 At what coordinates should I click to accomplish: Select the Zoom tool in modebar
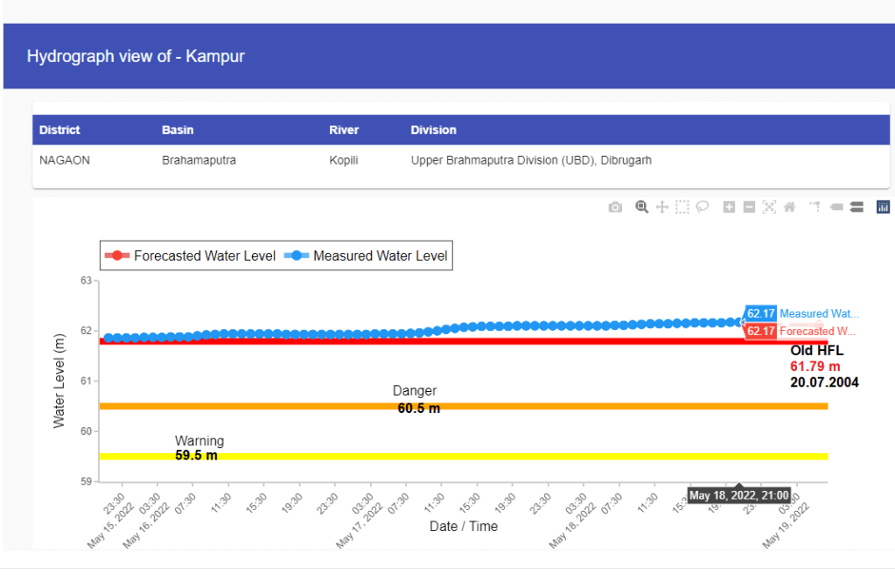click(641, 207)
